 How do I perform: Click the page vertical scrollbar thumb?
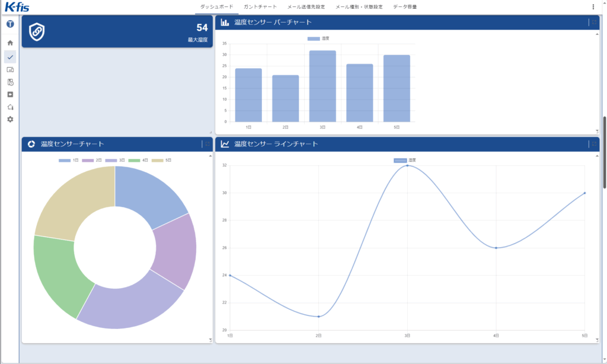pos(604,152)
